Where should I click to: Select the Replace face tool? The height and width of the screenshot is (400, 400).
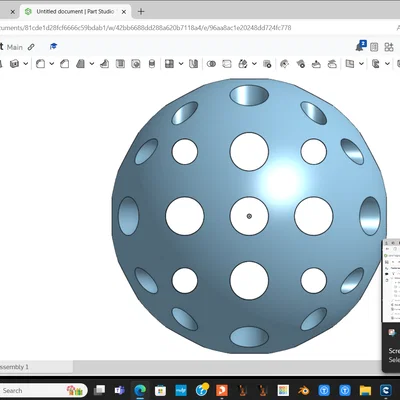[x=332, y=64]
